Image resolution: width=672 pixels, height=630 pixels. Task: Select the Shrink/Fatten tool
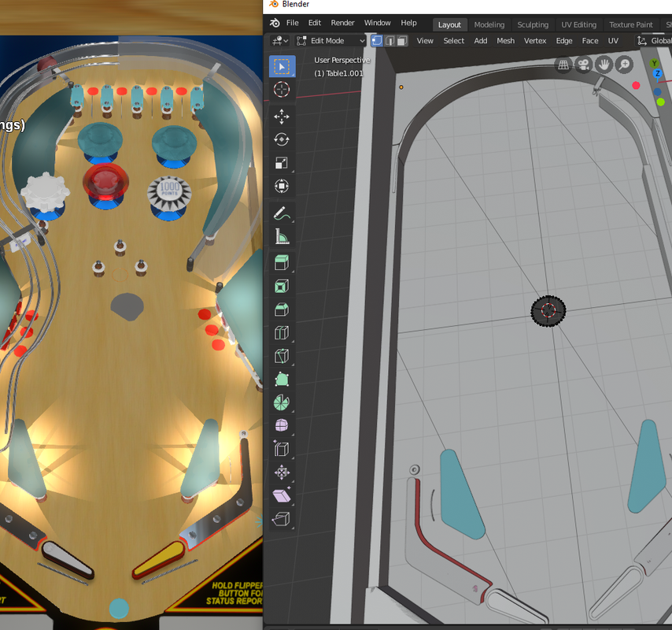point(282,472)
